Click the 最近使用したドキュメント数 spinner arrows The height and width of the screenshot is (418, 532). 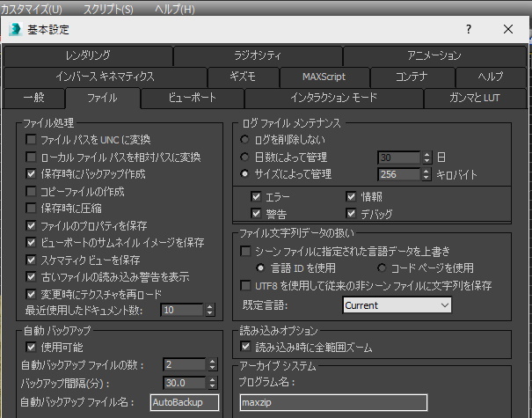[x=210, y=310]
